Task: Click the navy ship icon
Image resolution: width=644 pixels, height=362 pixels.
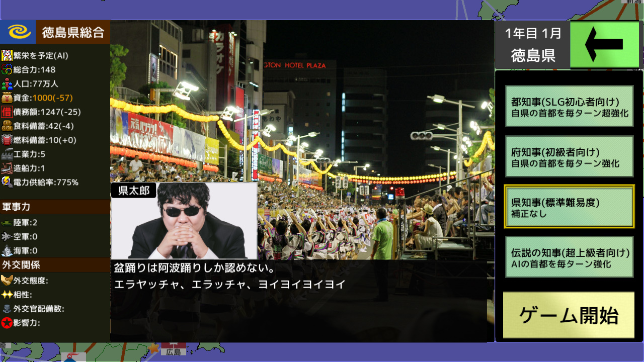Action: pos(7,251)
